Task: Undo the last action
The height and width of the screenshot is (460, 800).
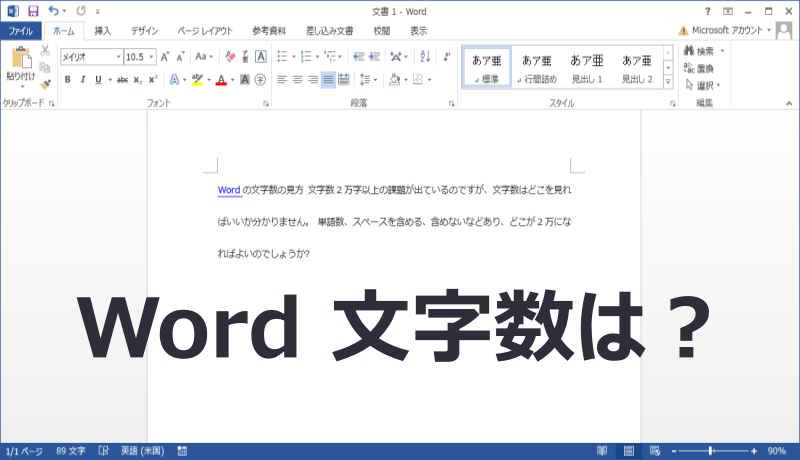Action: (53, 11)
